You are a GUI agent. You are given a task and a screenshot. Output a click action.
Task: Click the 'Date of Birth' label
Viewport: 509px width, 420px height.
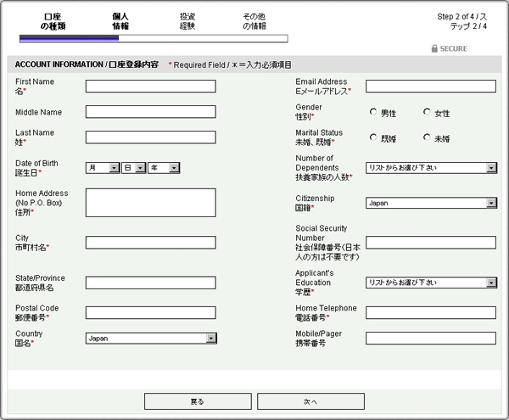tap(36, 163)
